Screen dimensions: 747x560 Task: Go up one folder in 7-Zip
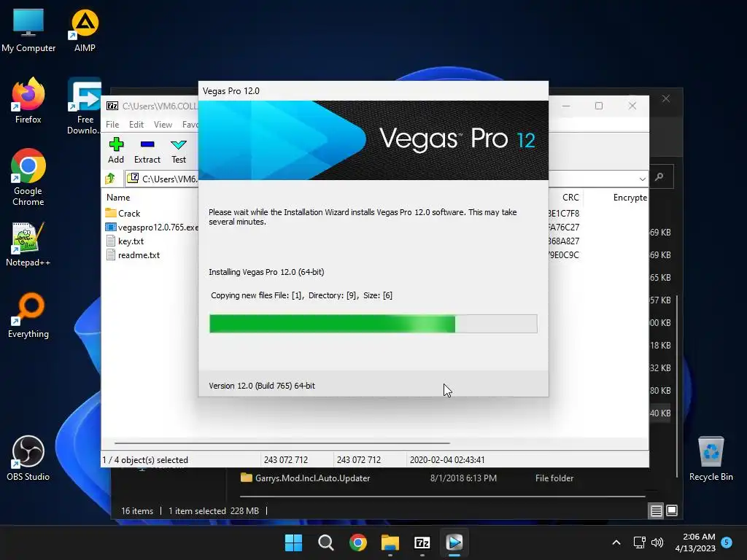(x=111, y=179)
